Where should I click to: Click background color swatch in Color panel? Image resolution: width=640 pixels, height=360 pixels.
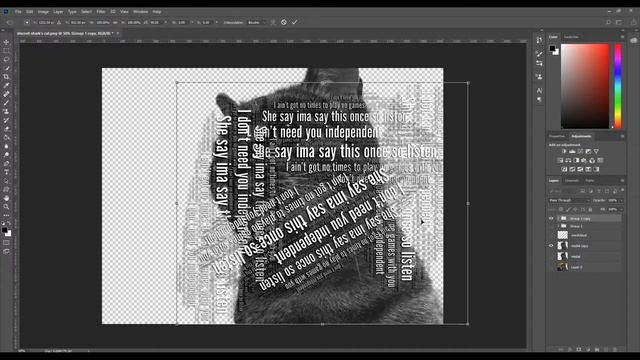(556, 52)
